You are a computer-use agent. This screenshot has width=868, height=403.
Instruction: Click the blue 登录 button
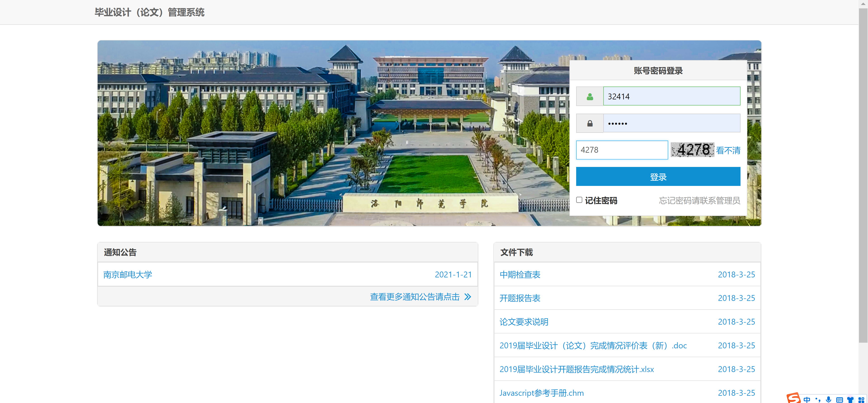tap(658, 176)
